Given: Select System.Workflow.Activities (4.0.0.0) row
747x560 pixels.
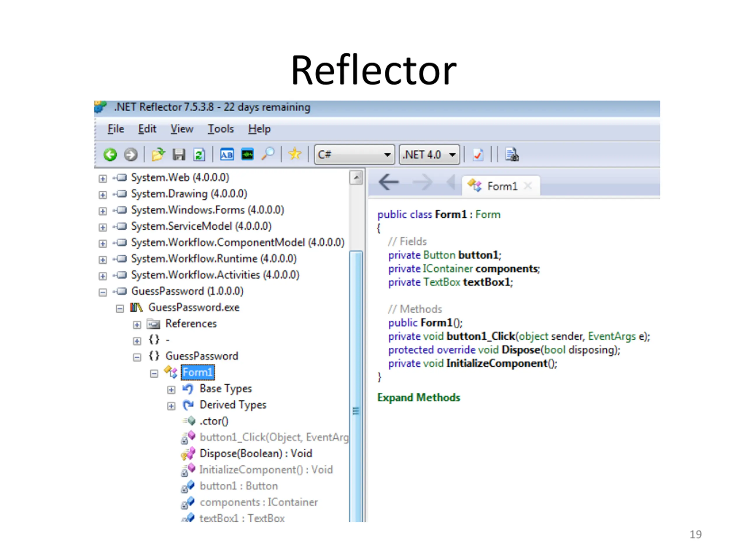Looking at the screenshot, I should click(215, 275).
